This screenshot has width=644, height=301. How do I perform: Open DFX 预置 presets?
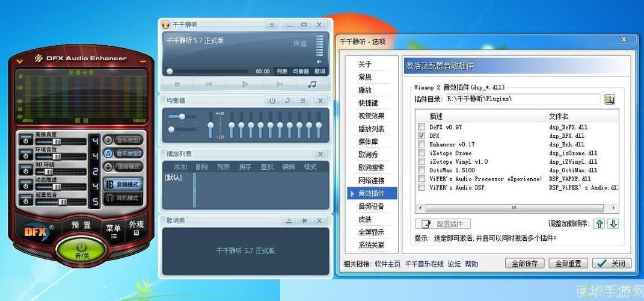tap(81, 225)
